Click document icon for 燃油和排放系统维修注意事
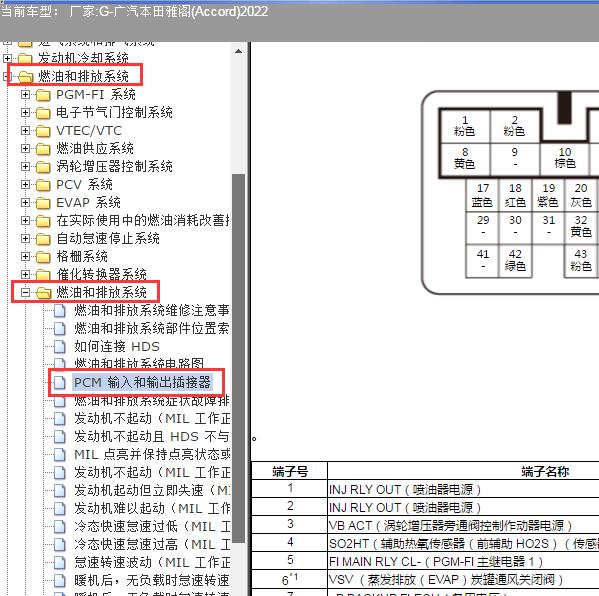The width and height of the screenshot is (599, 596). pyautogui.click(x=60, y=311)
